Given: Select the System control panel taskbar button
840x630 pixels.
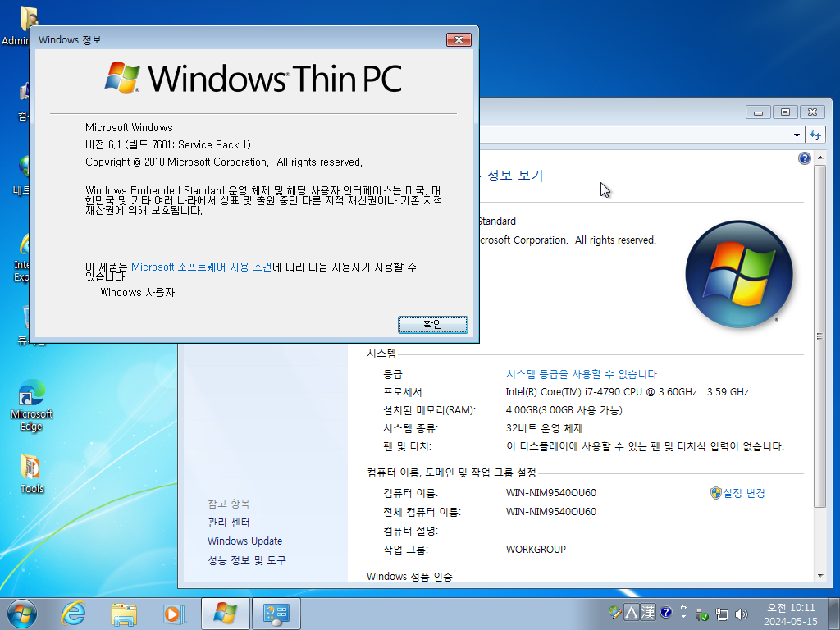Looking at the screenshot, I should click(276, 614).
